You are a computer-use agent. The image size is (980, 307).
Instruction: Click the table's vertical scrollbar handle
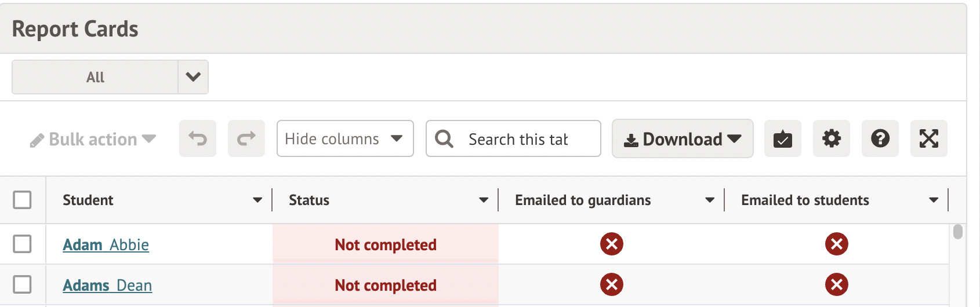[958, 232]
